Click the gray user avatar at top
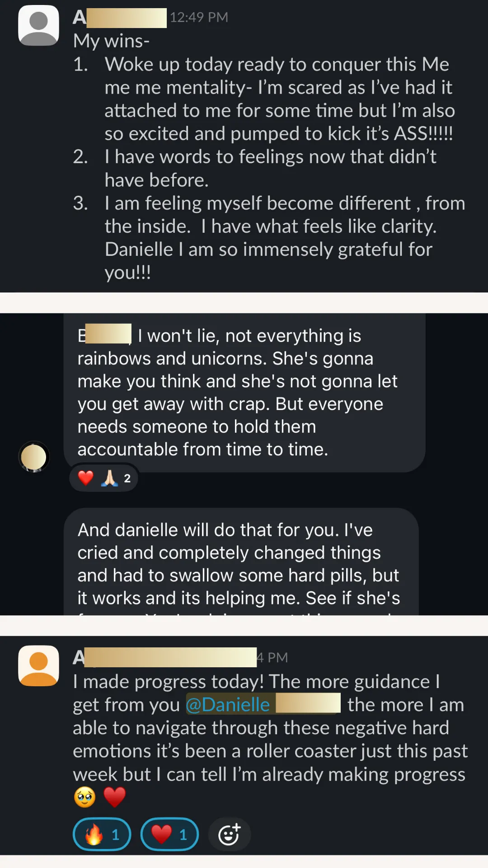 click(x=38, y=25)
